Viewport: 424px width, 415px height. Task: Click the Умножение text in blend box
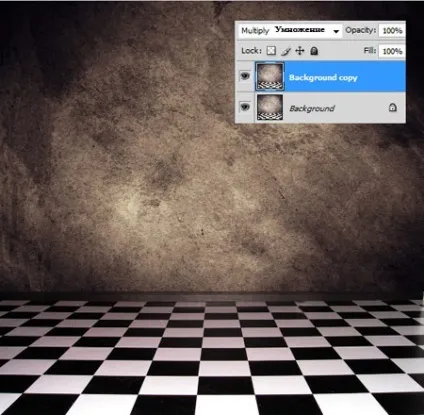(x=300, y=29)
